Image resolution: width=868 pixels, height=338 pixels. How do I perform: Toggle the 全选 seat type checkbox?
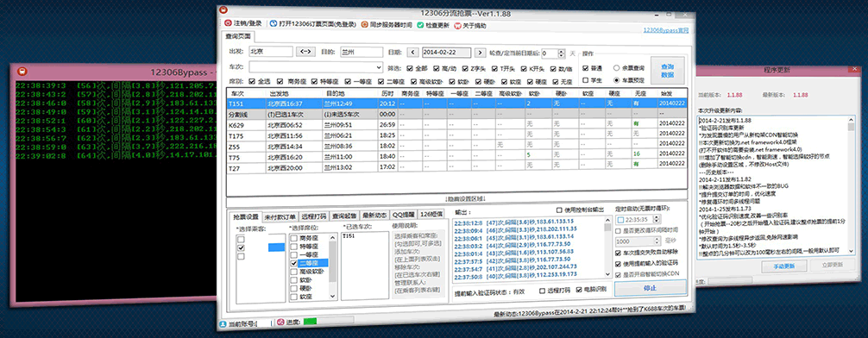253,81
